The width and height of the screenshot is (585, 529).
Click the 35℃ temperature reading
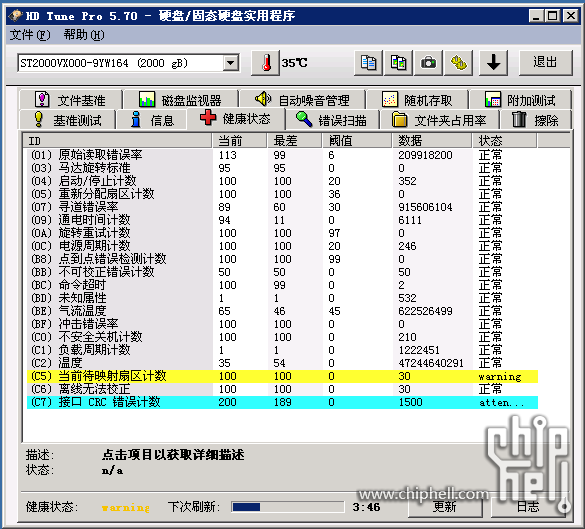pos(294,63)
